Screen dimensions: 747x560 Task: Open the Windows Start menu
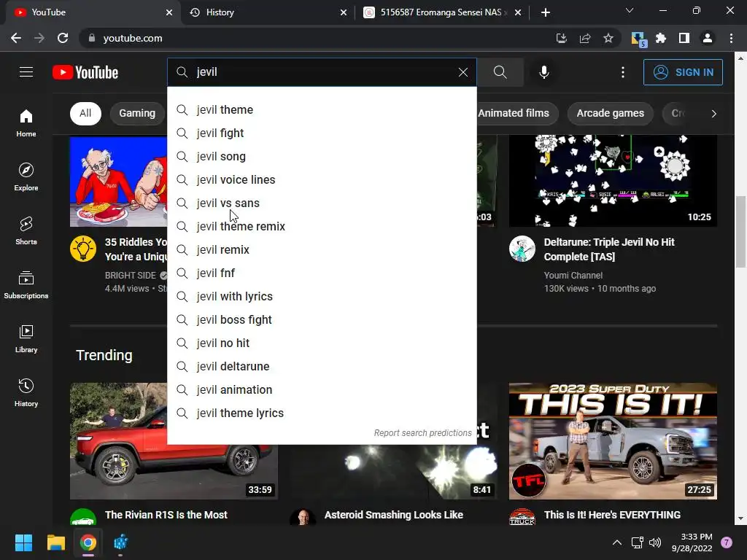click(23, 542)
